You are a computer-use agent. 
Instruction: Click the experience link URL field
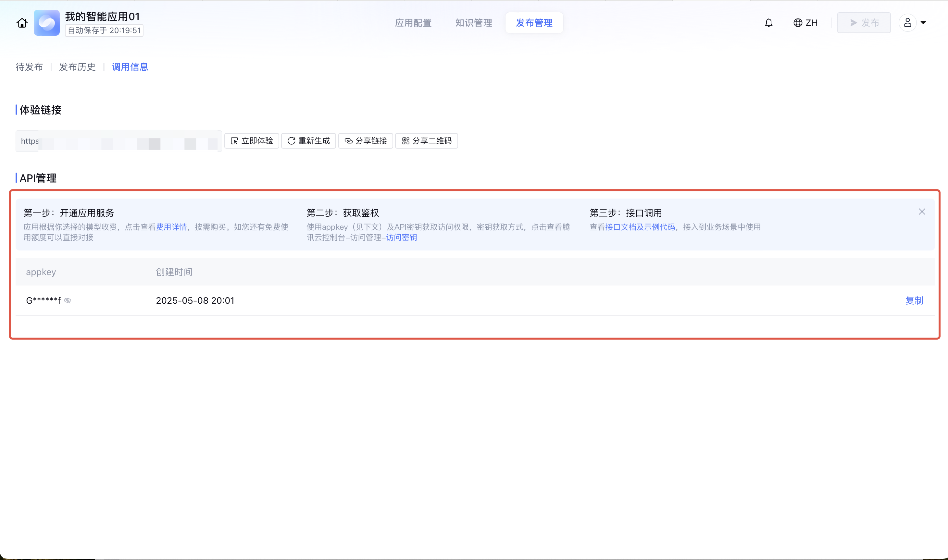click(118, 141)
